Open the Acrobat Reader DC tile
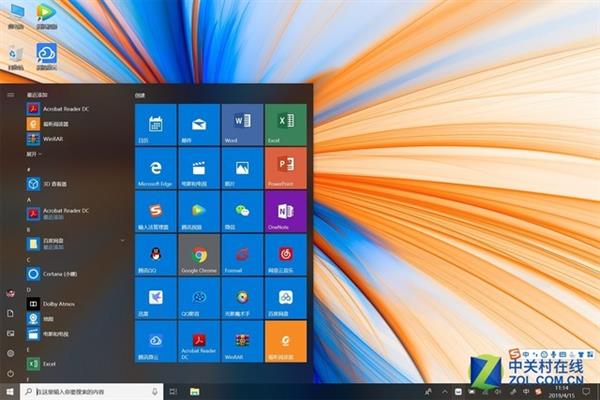600x400 pixels. point(199,341)
